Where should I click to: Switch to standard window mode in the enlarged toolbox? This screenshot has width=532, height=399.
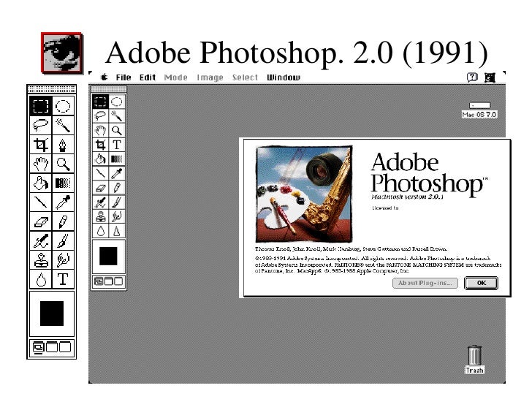point(38,347)
